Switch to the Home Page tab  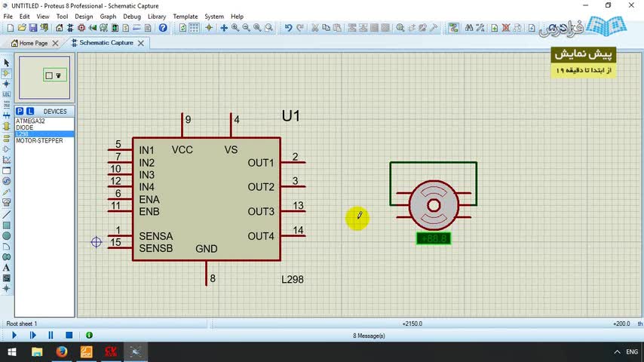click(33, 43)
